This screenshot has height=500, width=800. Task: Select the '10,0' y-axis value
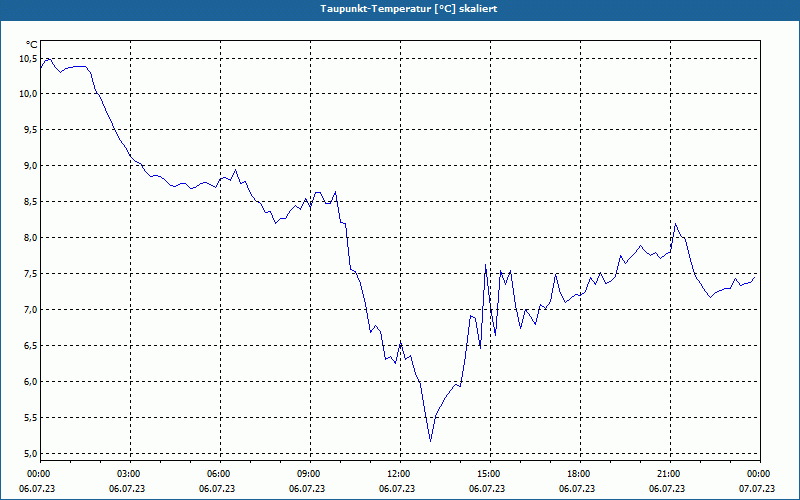(x=28, y=94)
